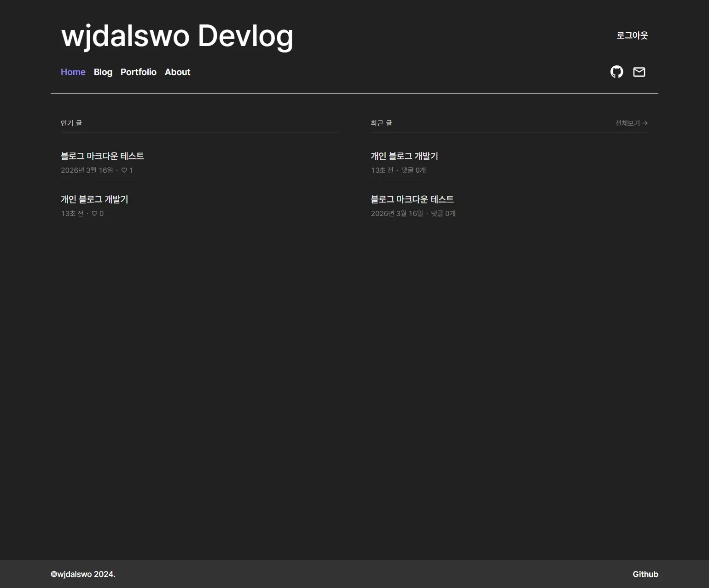Open the Blog nav item
Viewport: 709px width, 588px height.
tap(103, 72)
